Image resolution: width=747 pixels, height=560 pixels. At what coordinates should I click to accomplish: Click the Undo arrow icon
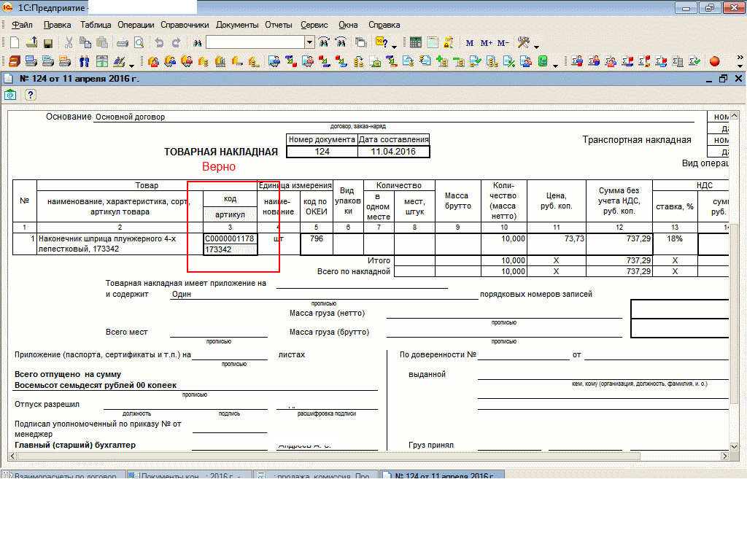click(x=159, y=43)
